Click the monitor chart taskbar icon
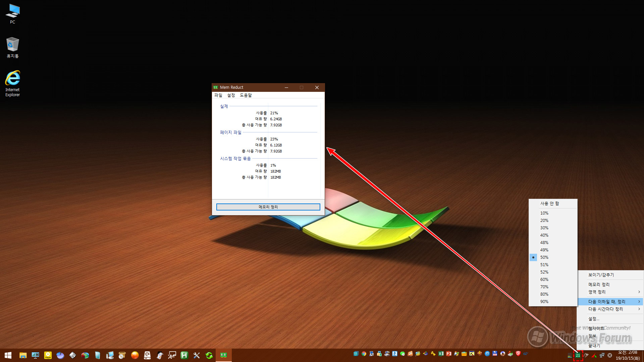 (35, 355)
